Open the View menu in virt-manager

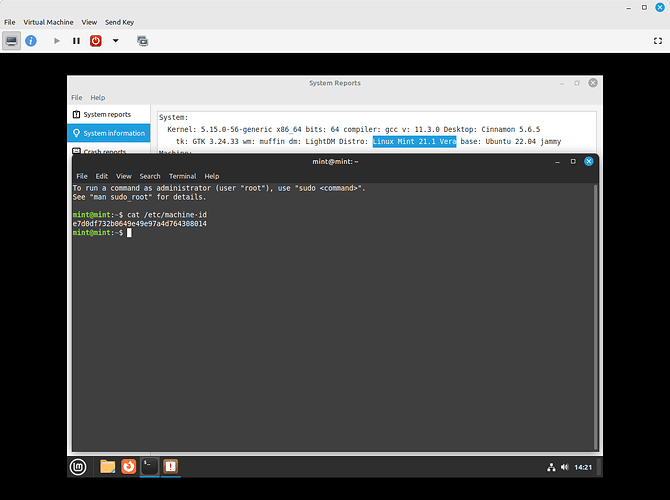coord(89,21)
